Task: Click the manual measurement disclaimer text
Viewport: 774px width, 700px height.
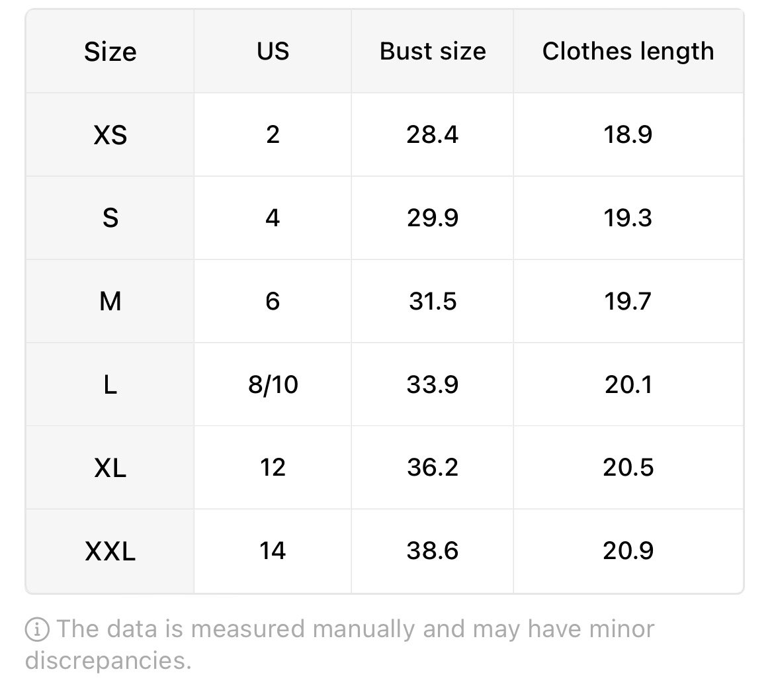Action: [339, 644]
